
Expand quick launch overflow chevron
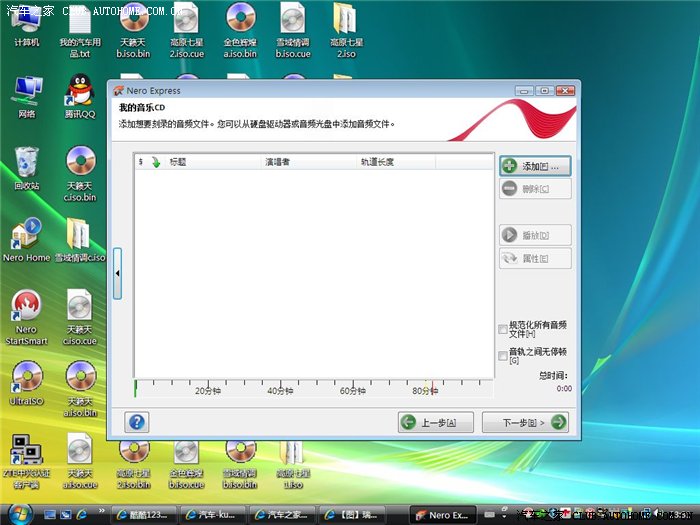pyautogui.click(x=102, y=511)
